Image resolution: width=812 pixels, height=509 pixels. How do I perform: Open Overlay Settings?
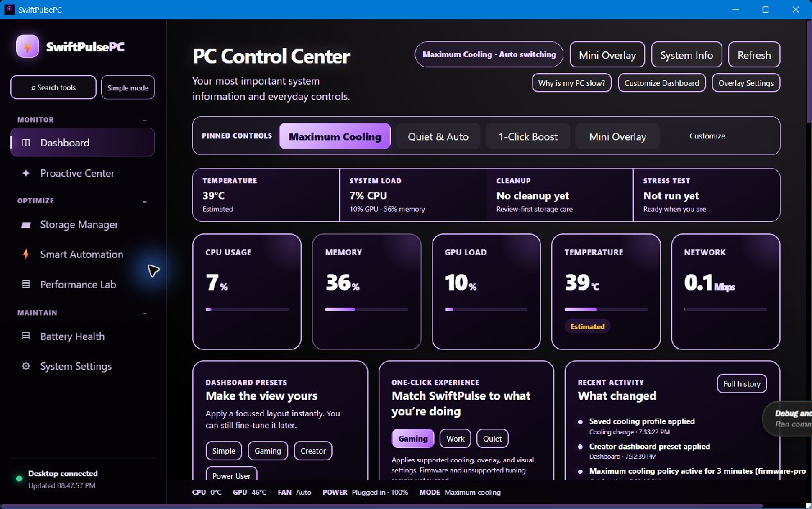click(x=746, y=83)
